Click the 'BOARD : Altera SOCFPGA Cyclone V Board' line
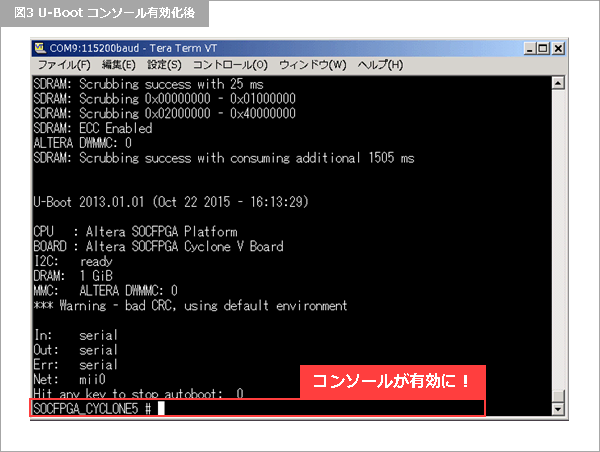The height and width of the screenshot is (452, 600). click(x=158, y=246)
